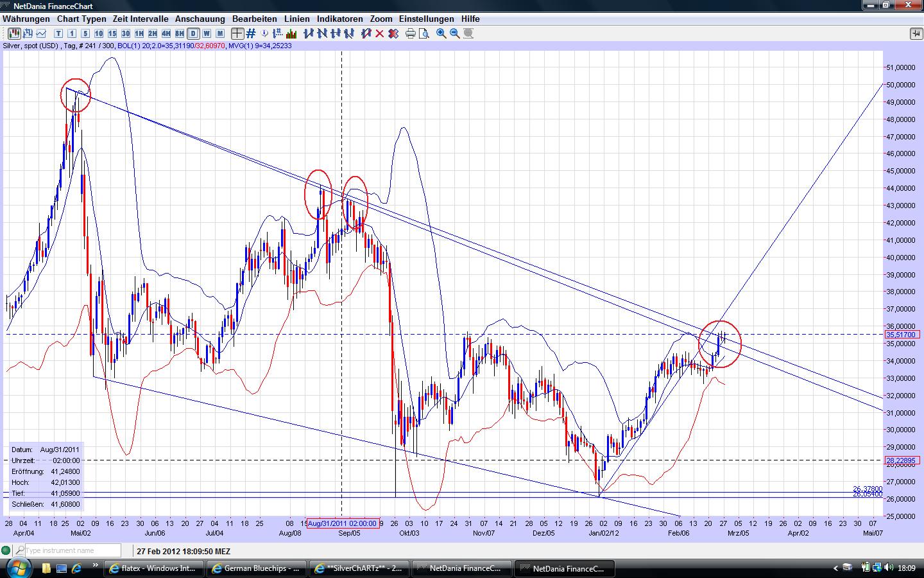The image size is (924, 578).
Task: Click the 35,51700 current price label
Action: tap(903, 335)
